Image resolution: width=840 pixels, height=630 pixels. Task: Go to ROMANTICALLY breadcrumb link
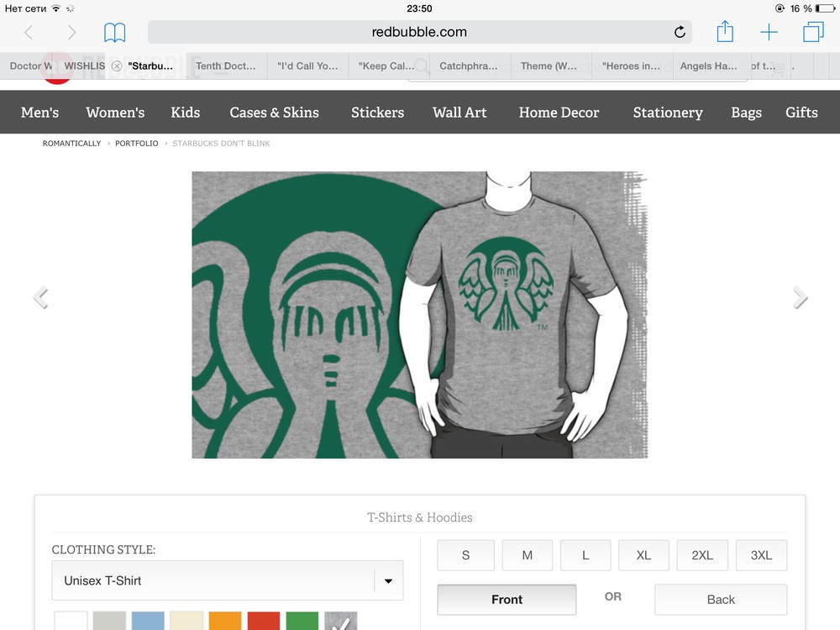(x=71, y=144)
